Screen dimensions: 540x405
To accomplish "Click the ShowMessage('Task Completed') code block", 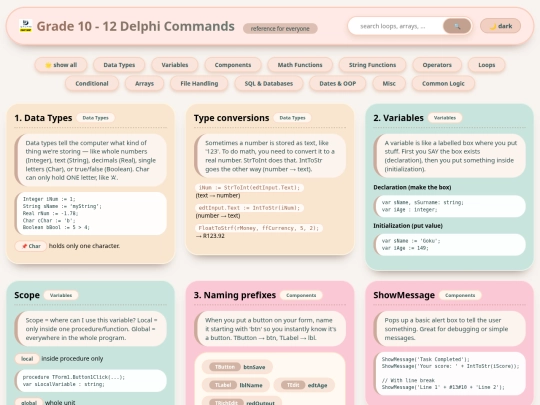I will tap(450, 373).
